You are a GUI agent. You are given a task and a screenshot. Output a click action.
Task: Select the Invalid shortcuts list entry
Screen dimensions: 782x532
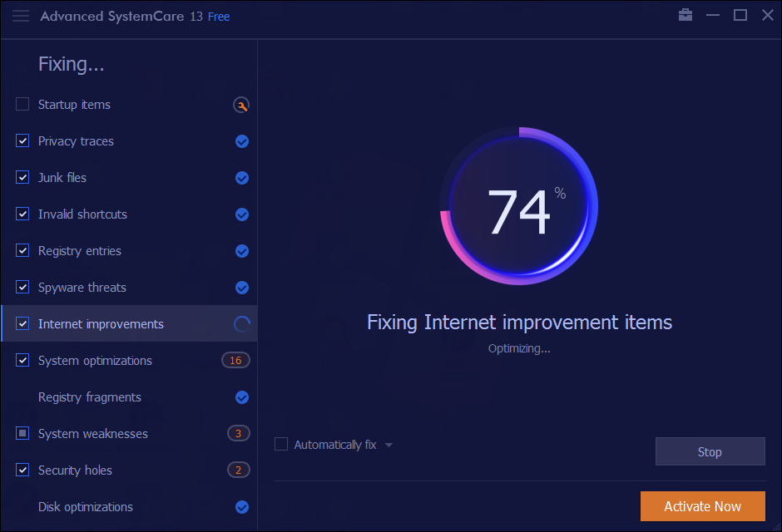click(129, 214)
